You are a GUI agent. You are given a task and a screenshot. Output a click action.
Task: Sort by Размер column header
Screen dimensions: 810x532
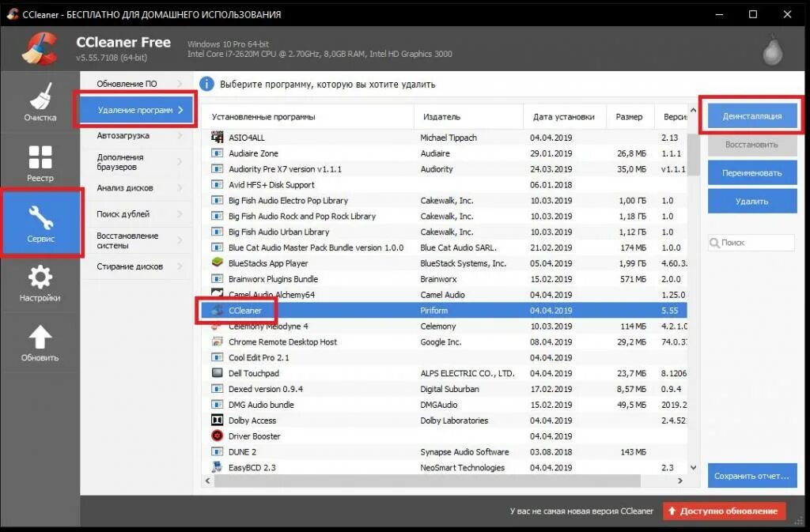point(630,117)
